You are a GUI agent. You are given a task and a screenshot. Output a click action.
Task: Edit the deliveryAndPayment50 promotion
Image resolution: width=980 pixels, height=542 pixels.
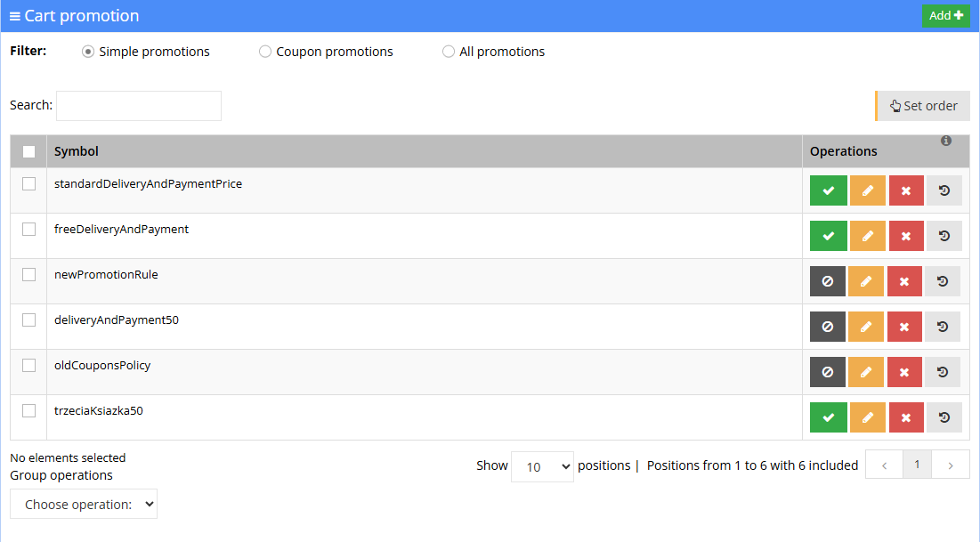(x=866, y=327)
